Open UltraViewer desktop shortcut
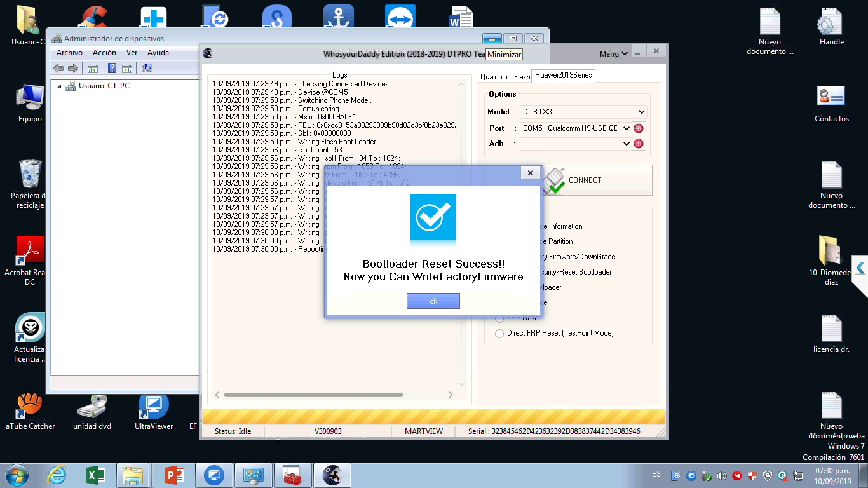 pos(154,412)
